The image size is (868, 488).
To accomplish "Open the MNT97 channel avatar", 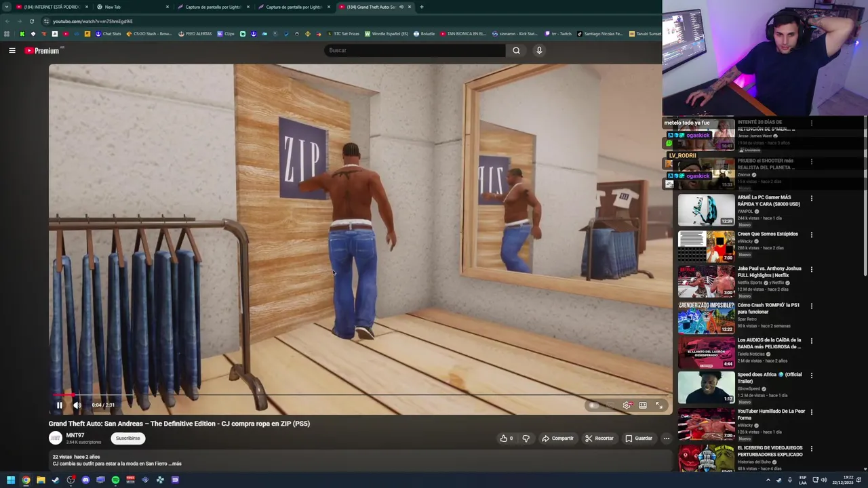I will click(x=56, y=439).
